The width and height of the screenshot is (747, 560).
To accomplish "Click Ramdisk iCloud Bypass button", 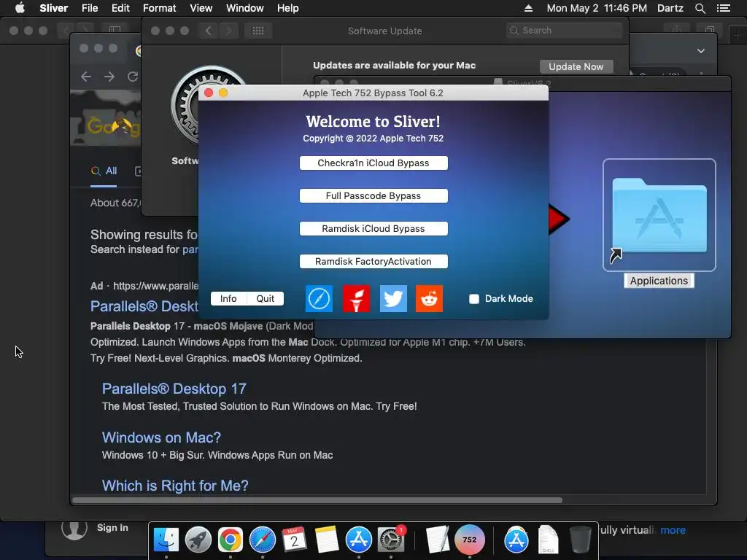I will click(373, 228).
